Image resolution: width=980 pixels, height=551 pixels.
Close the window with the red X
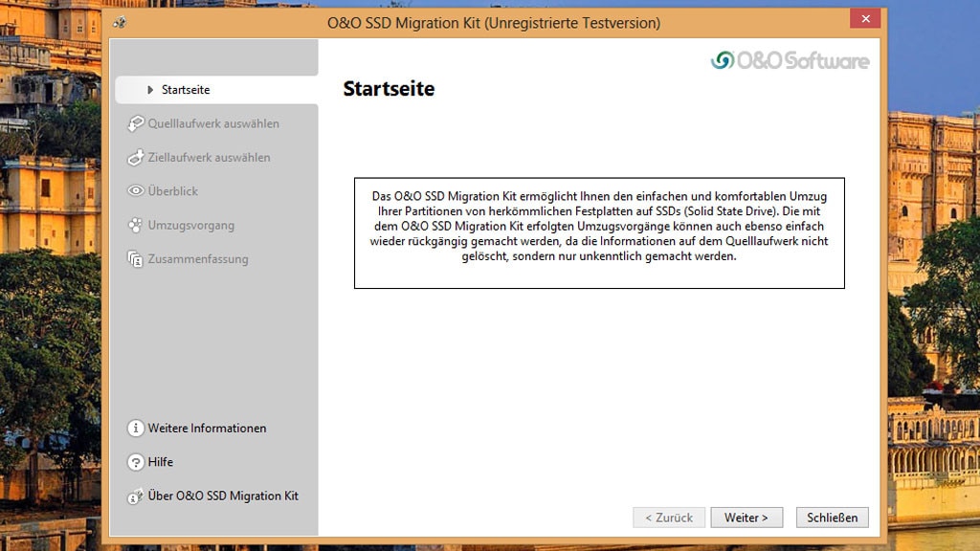(865, 19)
